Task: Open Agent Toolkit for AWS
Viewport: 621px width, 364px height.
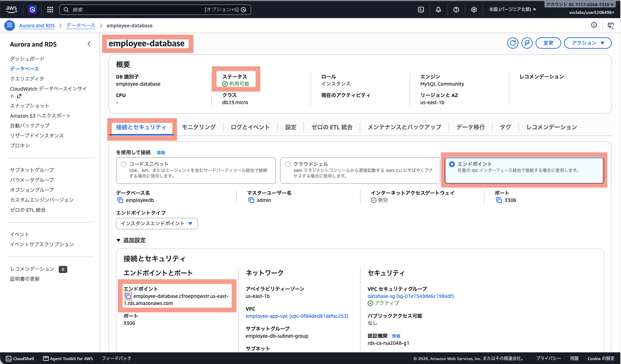Action: point(68,358)
